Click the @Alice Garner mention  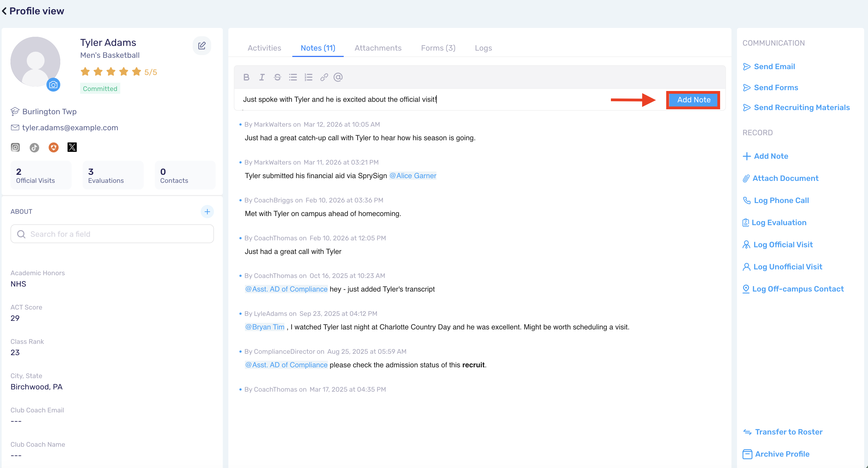tap(412, 176)
